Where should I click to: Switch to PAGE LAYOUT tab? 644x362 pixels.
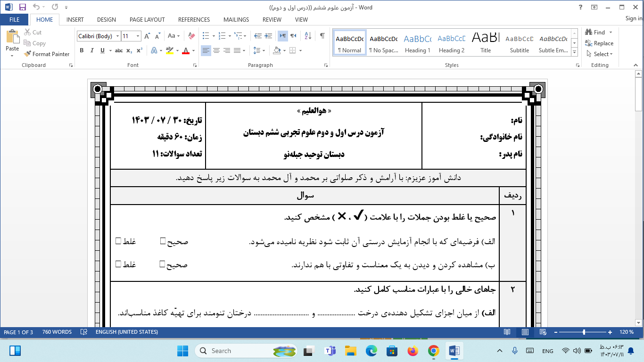[x=147, y=20]
